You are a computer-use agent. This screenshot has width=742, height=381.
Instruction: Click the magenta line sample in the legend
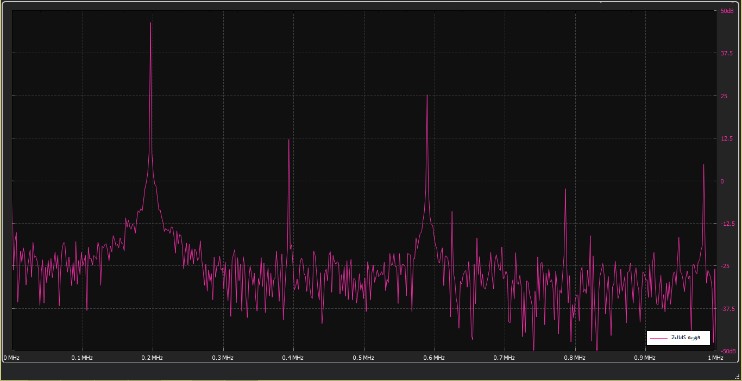659,338
